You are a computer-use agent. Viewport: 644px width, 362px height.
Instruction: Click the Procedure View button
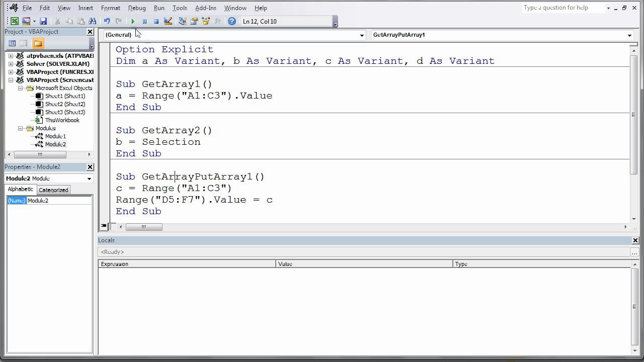tap(104, 227)
